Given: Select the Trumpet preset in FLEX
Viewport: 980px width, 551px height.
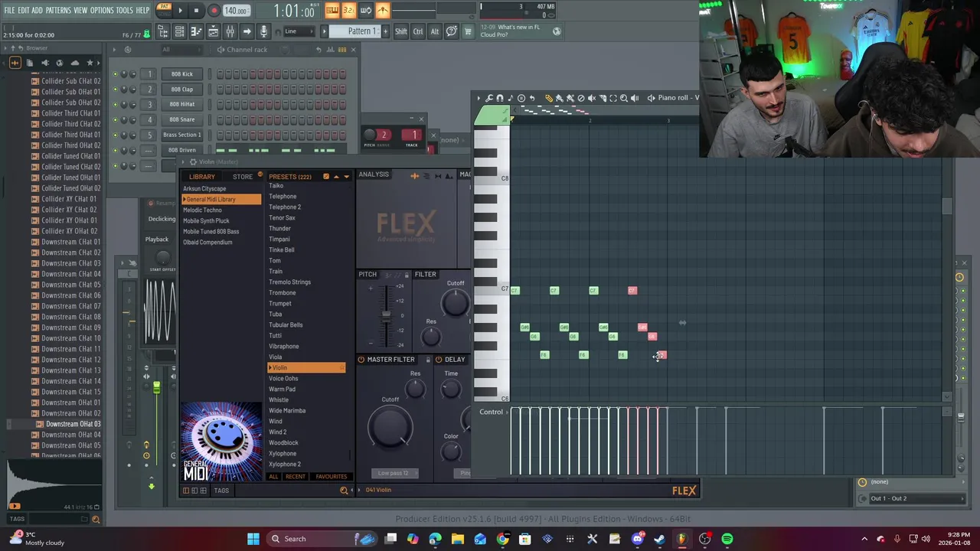Looking at the screenshot, I should [x=280, y=304].
